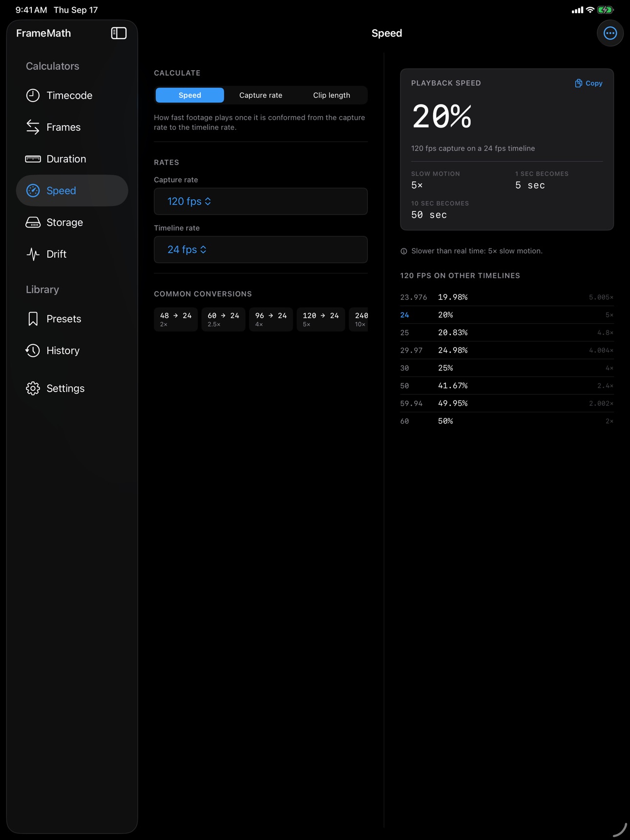Screen dimensions: 630x840
Task: Open the Duration calculator
Action: click(x=72, y=159)
